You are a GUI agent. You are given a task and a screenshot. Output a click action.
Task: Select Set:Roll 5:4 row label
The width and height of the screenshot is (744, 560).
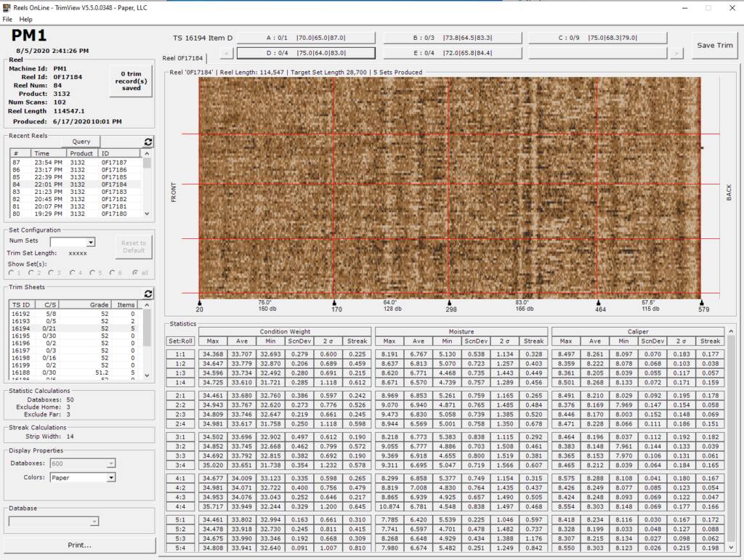click(180, 548)
